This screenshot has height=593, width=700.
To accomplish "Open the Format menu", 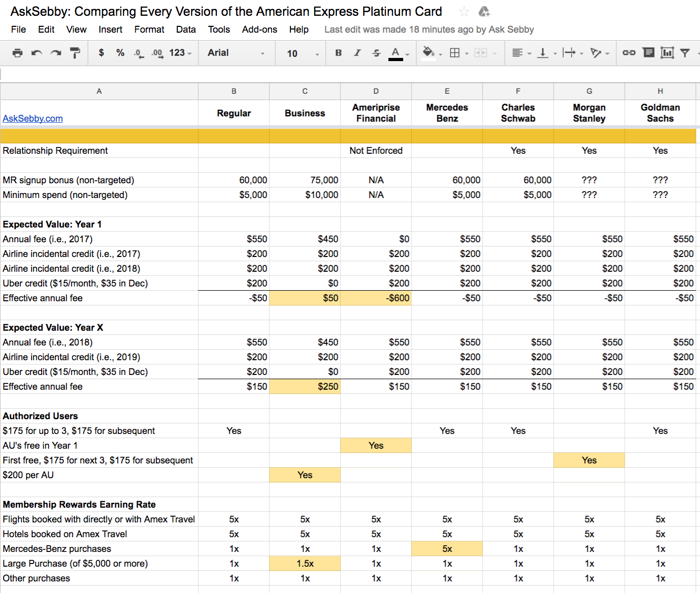I will (149, 29).
